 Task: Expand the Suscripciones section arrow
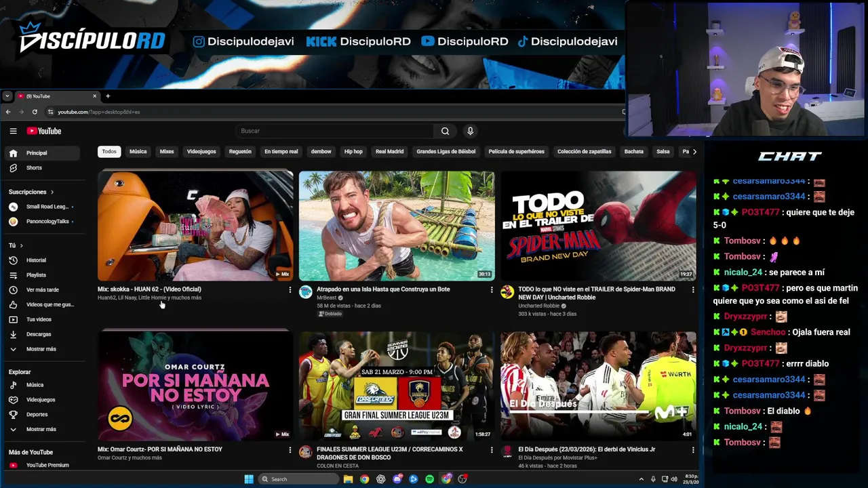point(52,192)
